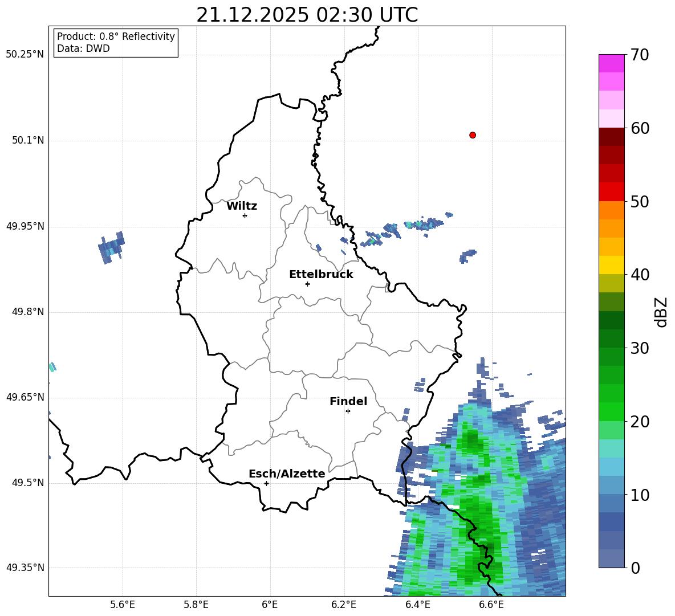Click the Esch/Alzette station cross marker

coord(266,483)
